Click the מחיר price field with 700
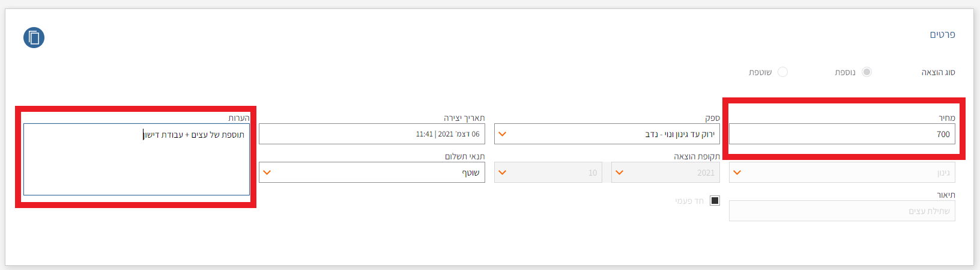The image size is (980, 270). (x=841, y=134)
